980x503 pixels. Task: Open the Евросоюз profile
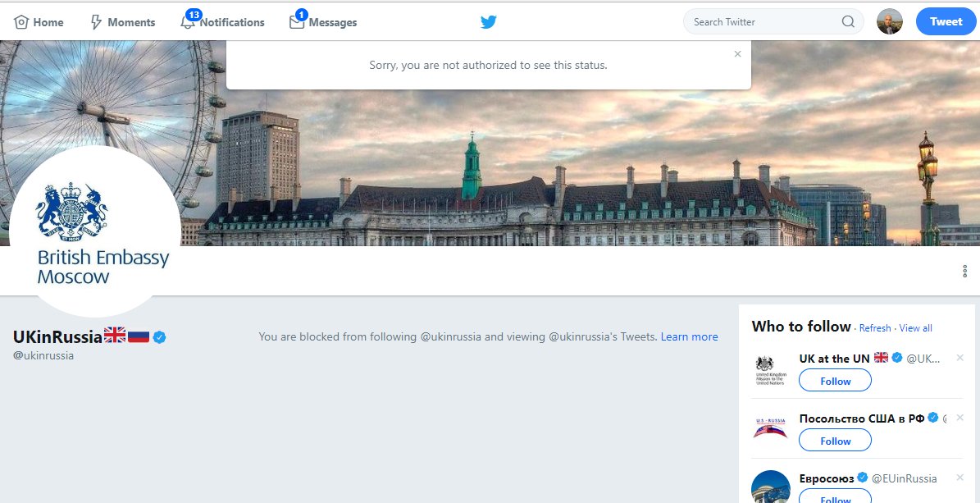tap(827, 478)
